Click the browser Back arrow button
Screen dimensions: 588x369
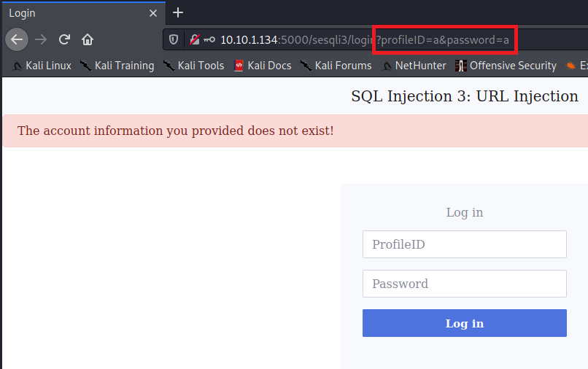[17, 39]
